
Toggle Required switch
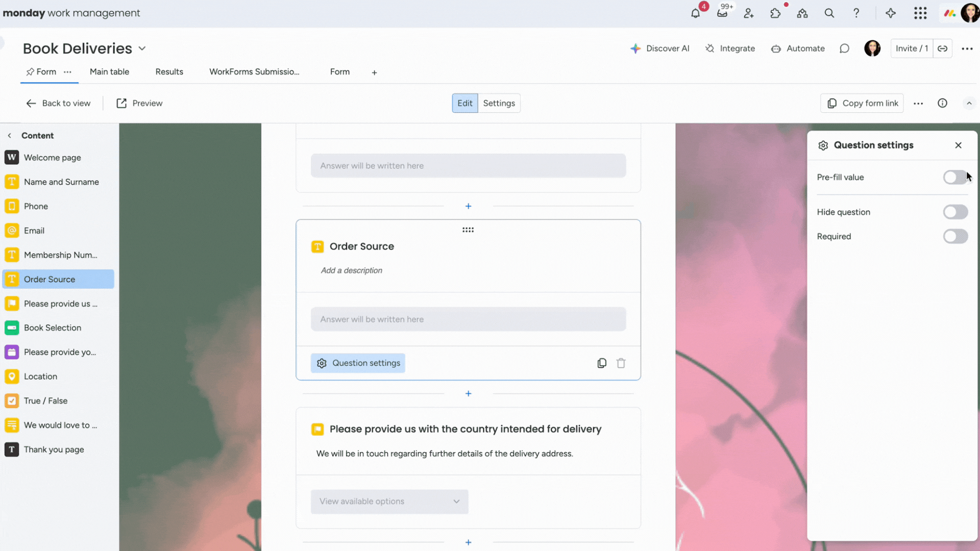(955, 237)
